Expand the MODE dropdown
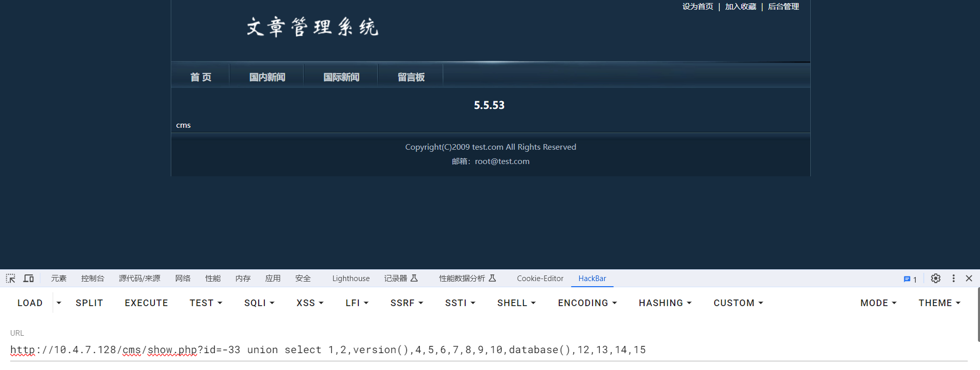The height and width of the screenshot is (370, 980). point(878,303)
